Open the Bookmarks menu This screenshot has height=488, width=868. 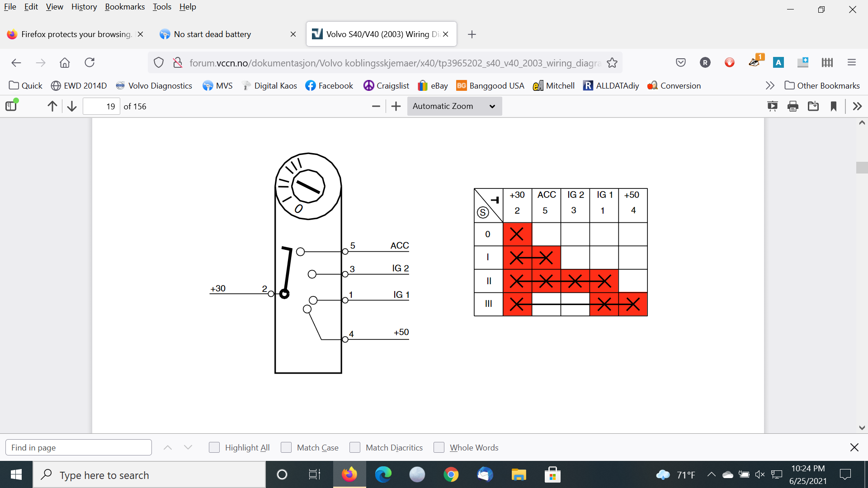click(x=125, y=7)
